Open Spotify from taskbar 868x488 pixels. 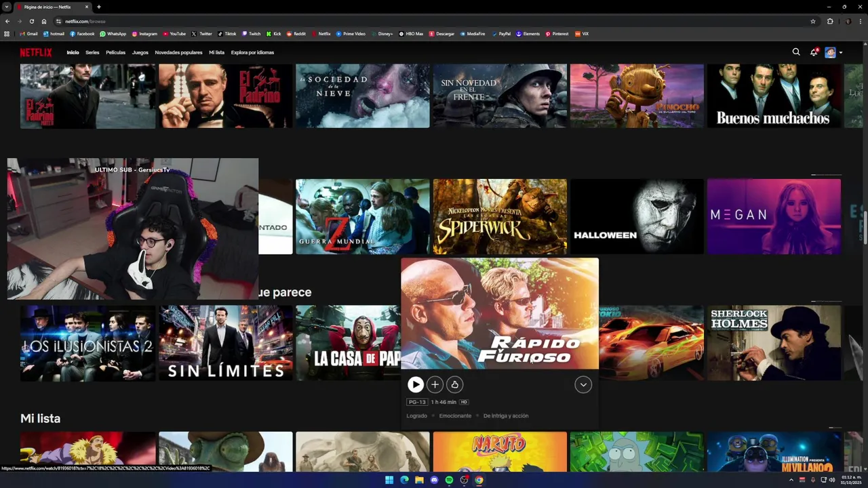(449, 480)
